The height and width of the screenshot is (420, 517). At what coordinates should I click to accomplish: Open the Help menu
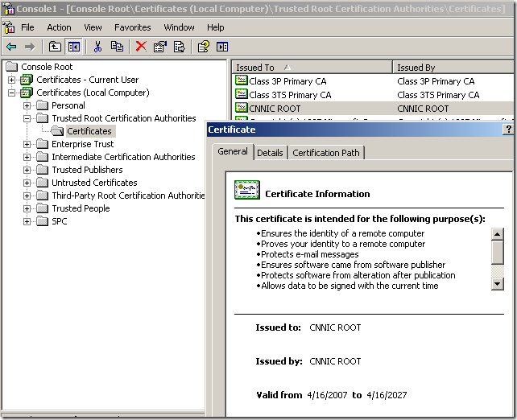216,27
